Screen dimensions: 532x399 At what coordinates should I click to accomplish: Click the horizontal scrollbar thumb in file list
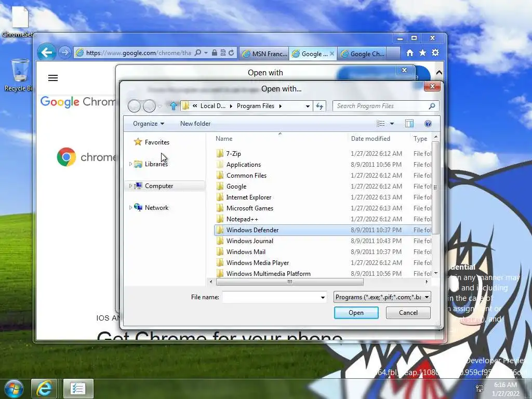click(x=289, y=282)
